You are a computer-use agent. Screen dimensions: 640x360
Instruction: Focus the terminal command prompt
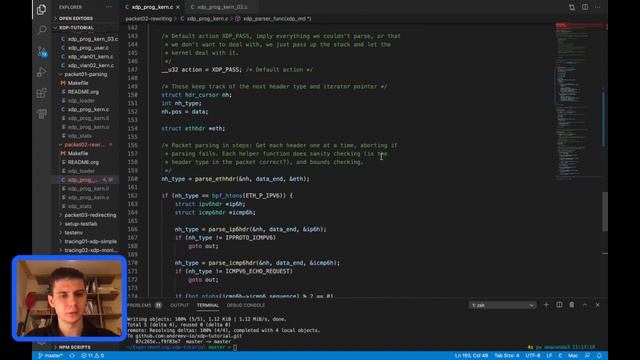pyautogui.click(x=235, y=347)
